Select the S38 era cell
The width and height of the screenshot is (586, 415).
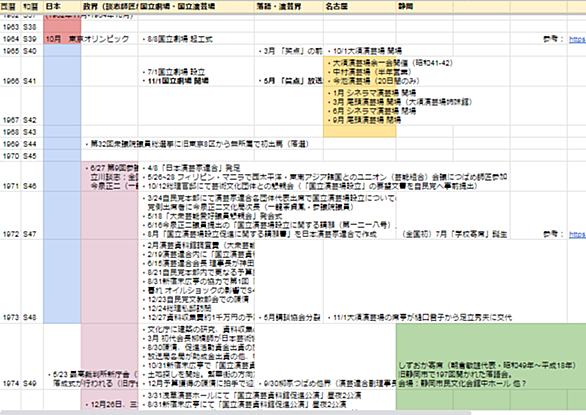pyautogui.click(x=32, y=27)
